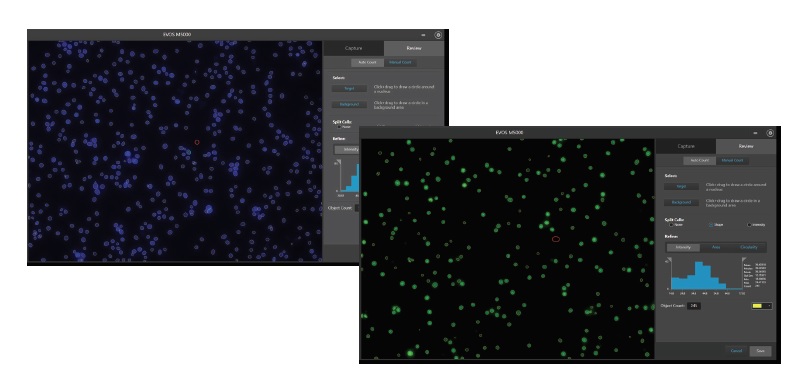Click the Background button in the front window

(681, 202)
